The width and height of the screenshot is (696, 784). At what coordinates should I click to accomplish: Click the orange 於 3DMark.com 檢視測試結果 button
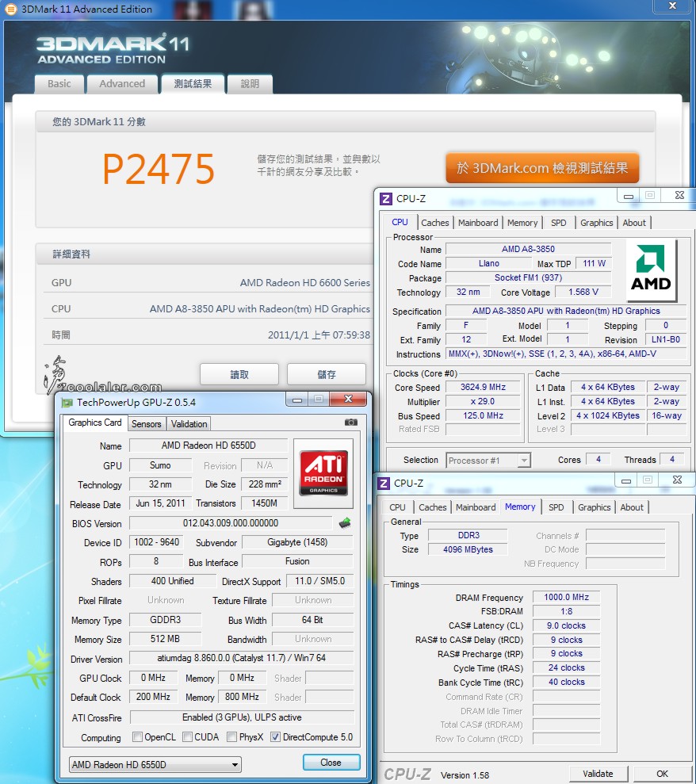click(542, 168)
